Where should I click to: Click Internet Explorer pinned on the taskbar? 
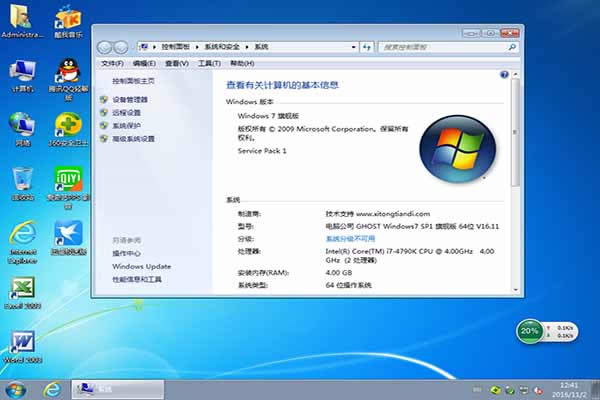tap(52, 388)
